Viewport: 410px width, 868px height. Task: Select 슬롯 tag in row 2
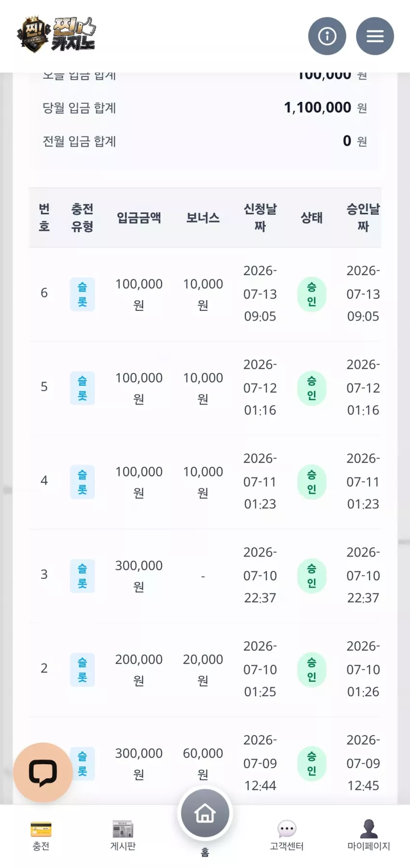pos(82,670)
